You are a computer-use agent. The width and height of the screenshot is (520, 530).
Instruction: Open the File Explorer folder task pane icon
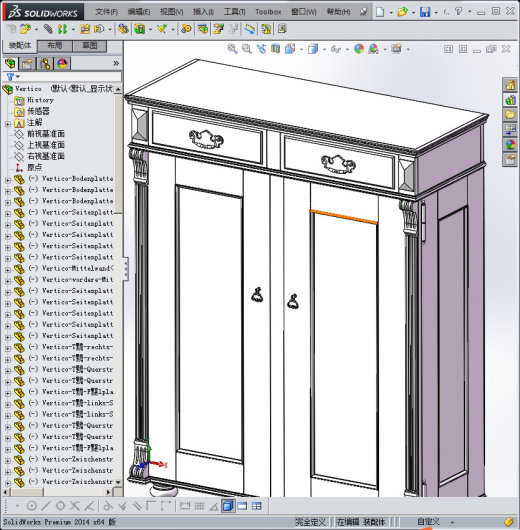click(x=510, y=115)
